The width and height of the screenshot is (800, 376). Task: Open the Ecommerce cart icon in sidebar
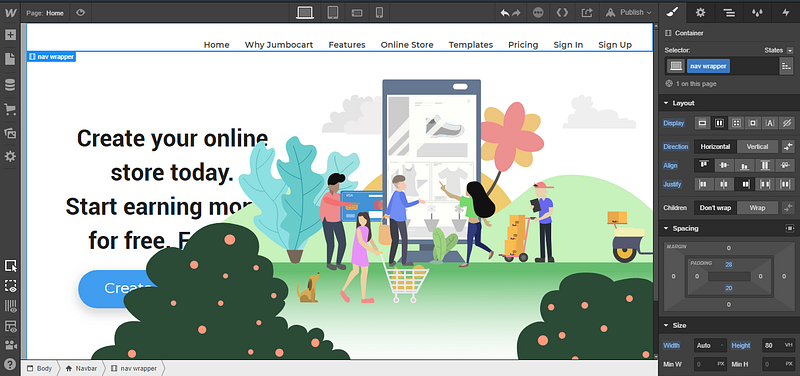(x=10, y=109)
